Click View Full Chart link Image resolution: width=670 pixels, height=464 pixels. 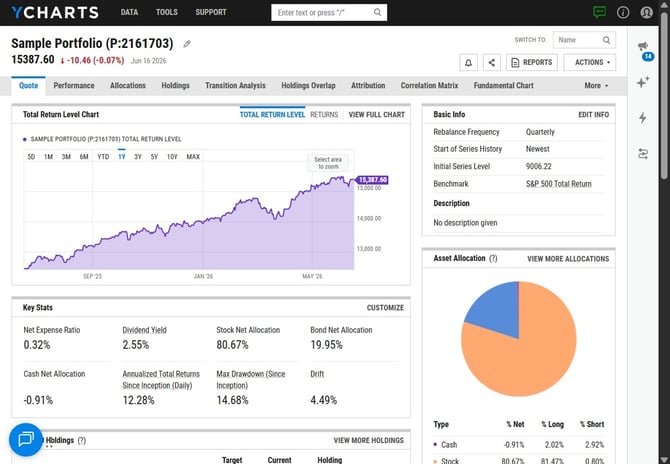coord(376,115)
